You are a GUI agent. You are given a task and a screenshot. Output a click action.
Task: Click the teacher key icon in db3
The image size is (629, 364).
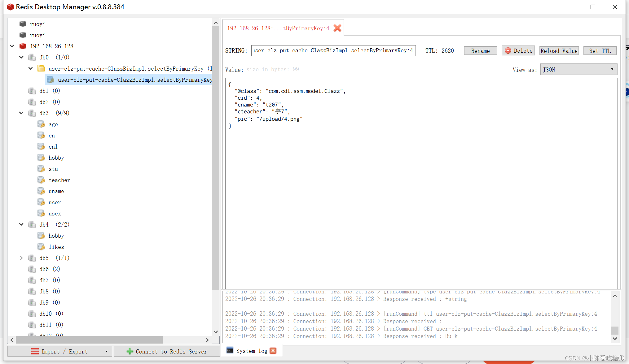[41, 180]
